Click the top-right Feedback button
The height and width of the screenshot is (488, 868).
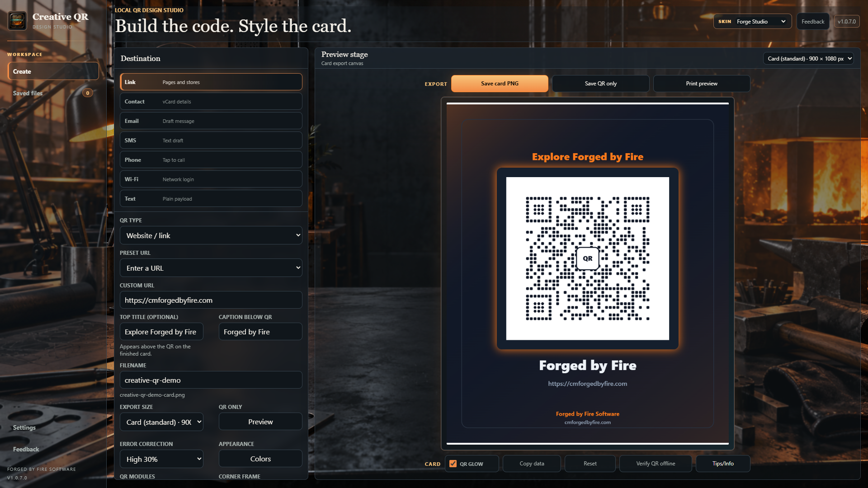pyautogui.click(x=813, y=22)
